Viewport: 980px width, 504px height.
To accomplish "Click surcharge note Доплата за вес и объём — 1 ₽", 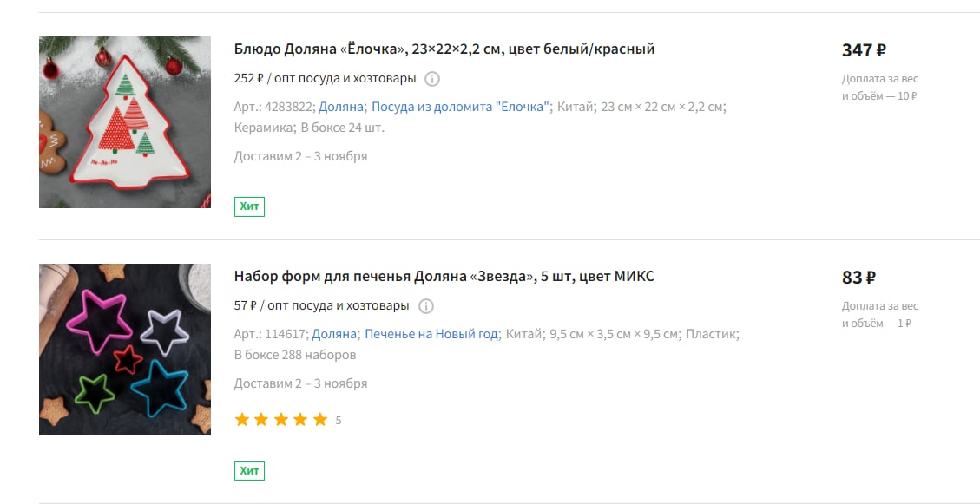I will pos(880,315).
